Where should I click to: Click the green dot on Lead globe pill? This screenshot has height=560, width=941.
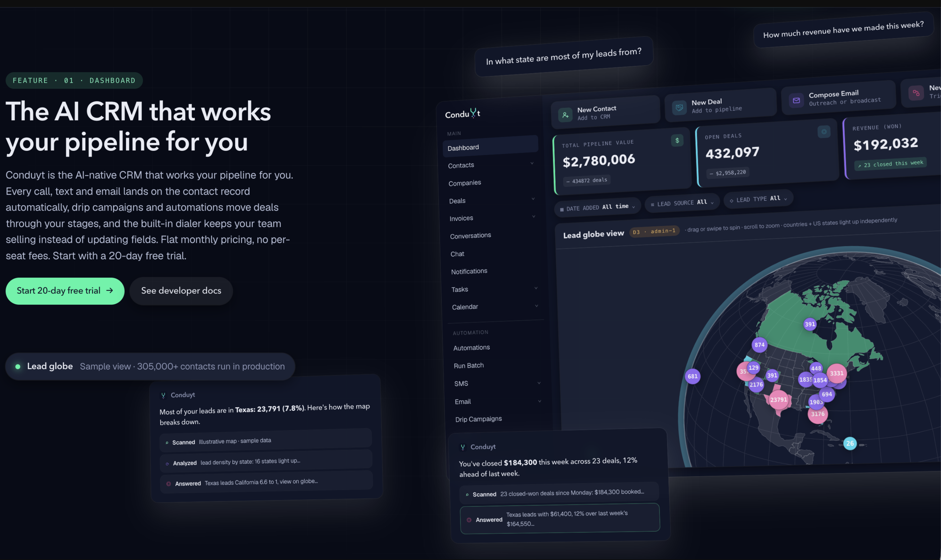[18, 366]
